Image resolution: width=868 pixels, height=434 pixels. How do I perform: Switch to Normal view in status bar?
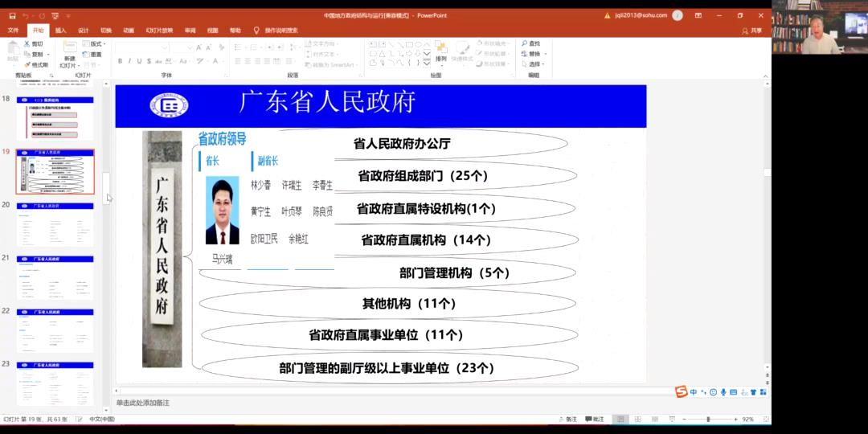coord(621,419)
